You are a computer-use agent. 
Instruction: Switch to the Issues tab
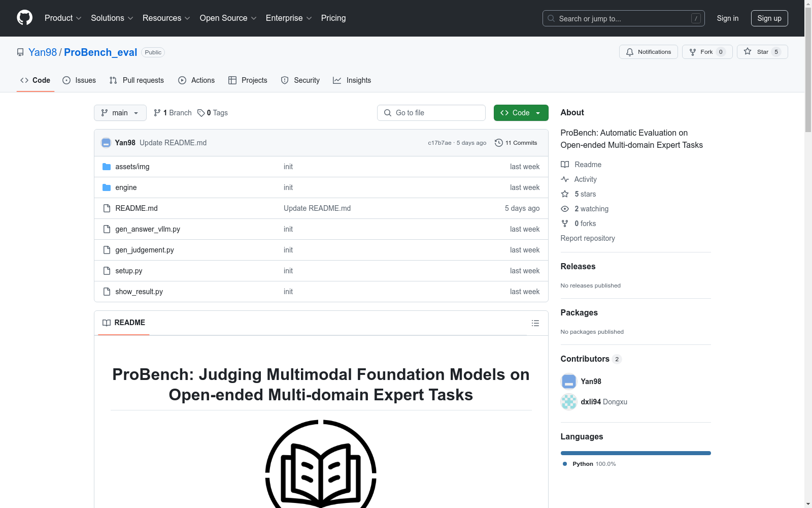(79, 80)
